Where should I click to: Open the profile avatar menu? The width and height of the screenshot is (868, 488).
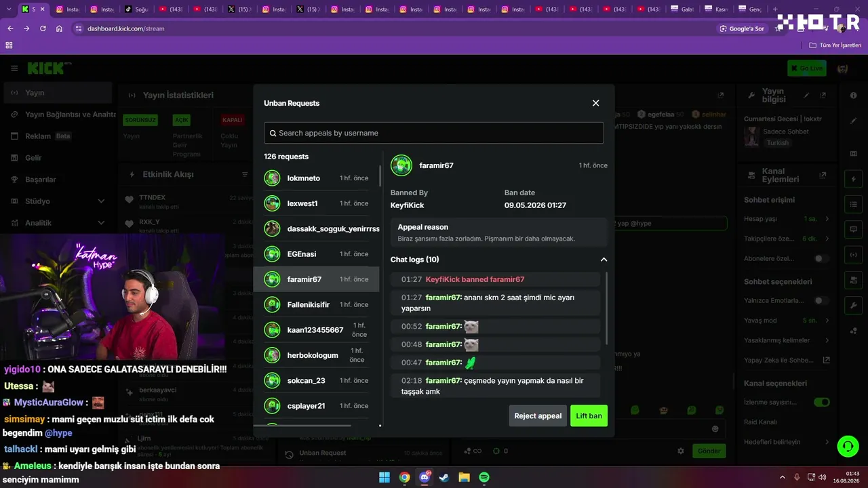(842, 68)
